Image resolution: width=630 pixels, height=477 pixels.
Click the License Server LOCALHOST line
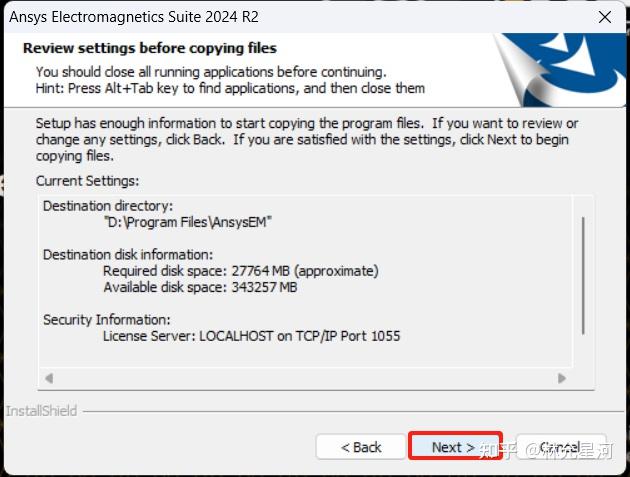click(251, 336)
